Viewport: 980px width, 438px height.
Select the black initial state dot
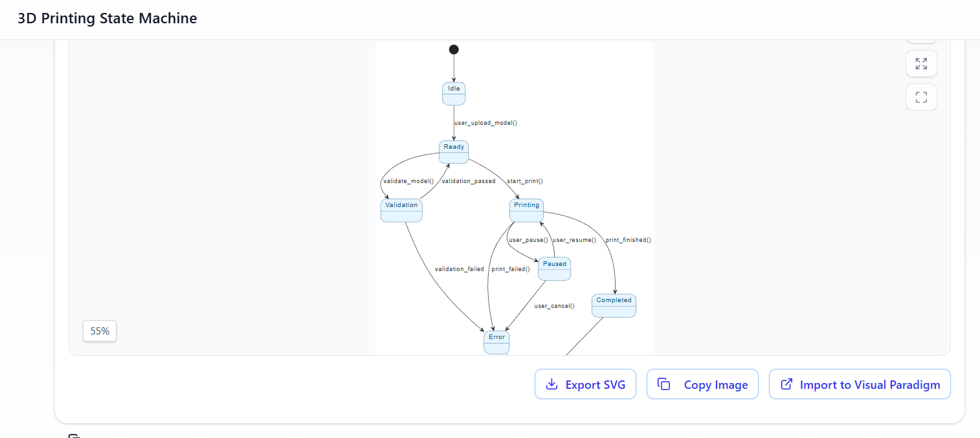tap(454, 50)
